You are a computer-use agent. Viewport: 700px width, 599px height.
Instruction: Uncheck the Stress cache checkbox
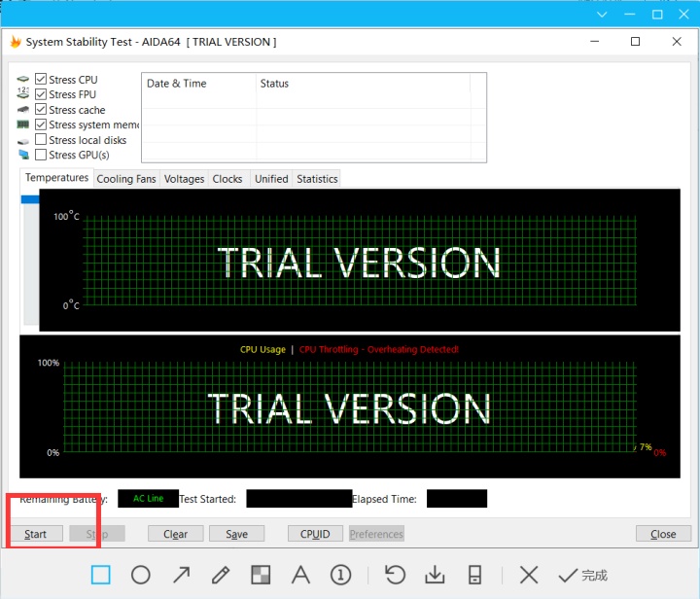(41, 109)
